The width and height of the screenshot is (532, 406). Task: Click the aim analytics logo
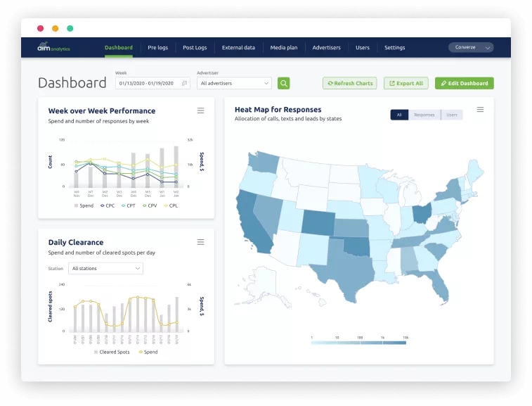[53, 47]
